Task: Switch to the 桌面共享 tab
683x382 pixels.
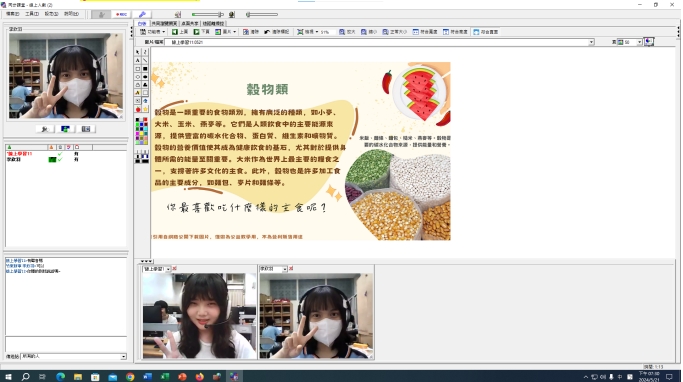Action: pyautogui.click(x=189, y=24)
